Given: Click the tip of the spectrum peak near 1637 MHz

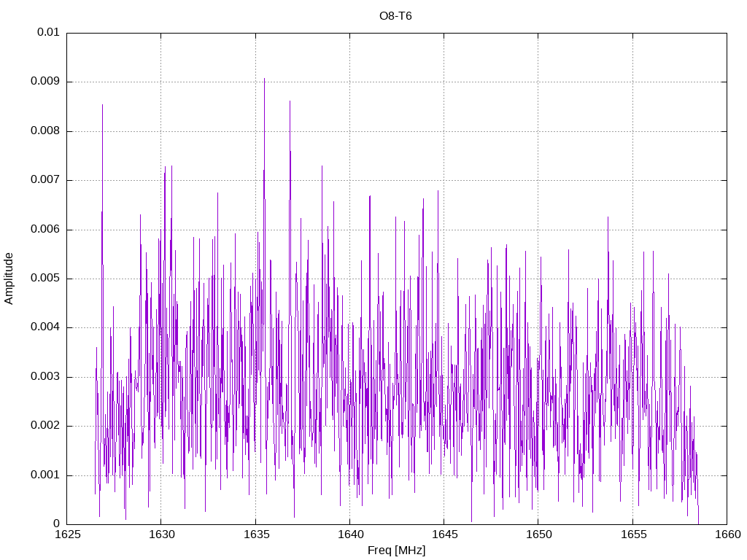Looking at the screenshot, I should coord(290,101).
